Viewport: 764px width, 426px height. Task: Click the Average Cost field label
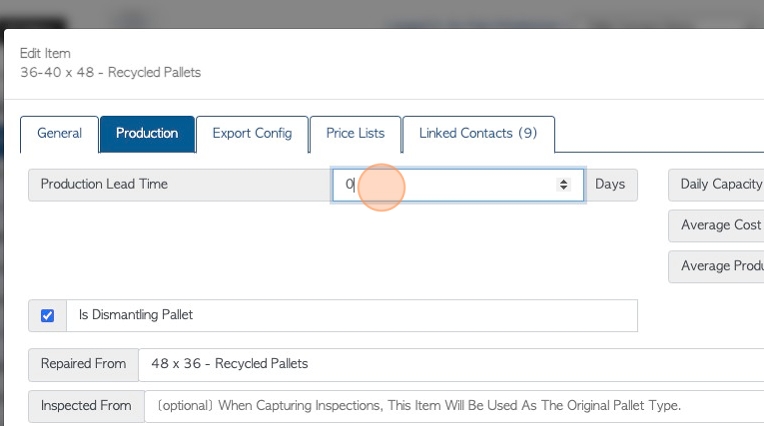click(x=716, y=226)
